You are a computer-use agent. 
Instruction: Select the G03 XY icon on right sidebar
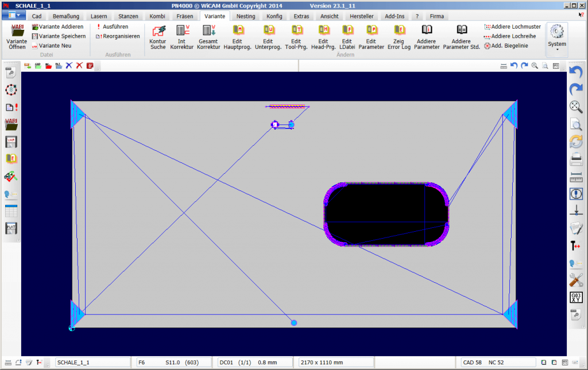tap(576, 297)
